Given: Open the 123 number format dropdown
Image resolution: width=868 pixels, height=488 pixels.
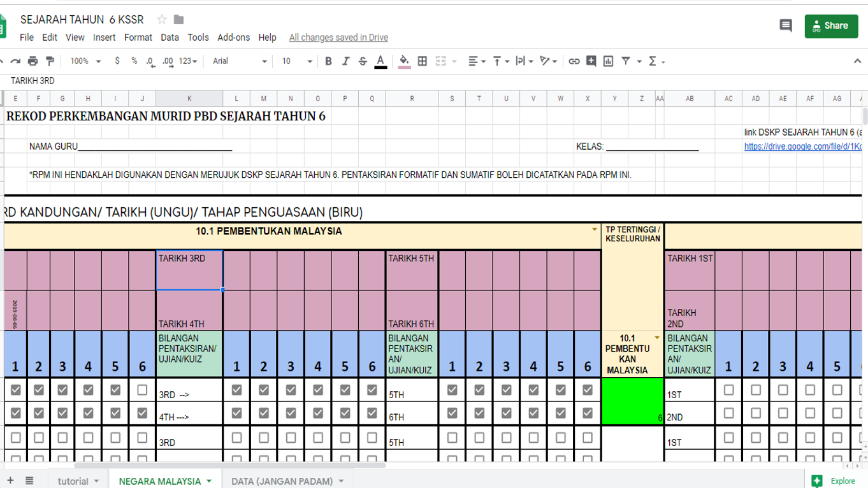Looking at the screenshot, I should click(x=188, y=61).
